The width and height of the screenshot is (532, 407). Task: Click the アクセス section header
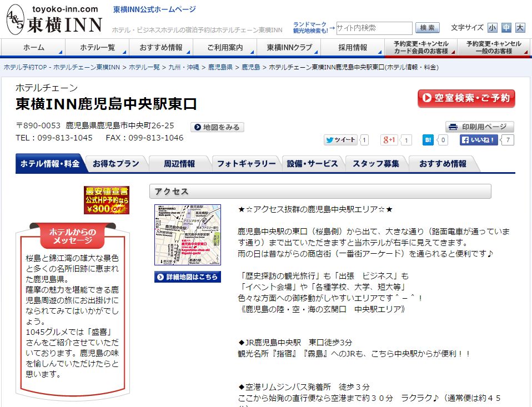tap(320, 192)
